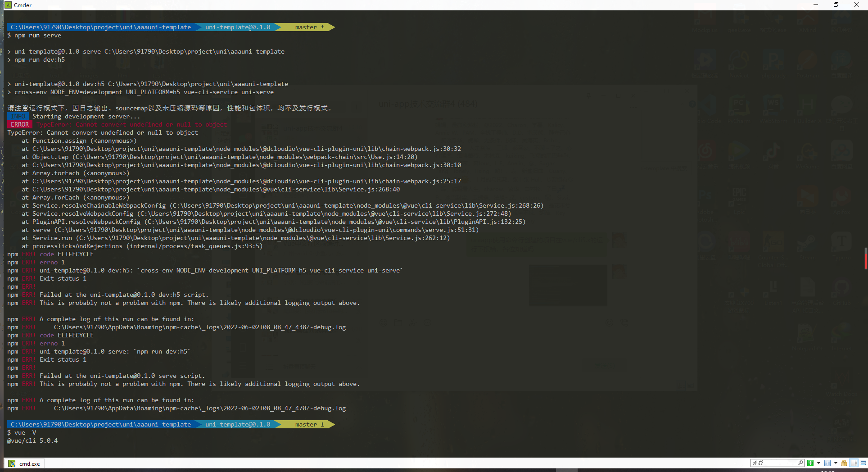Click the "$ vue -V" command line
868x472 pixels.
tap(22, 433)
